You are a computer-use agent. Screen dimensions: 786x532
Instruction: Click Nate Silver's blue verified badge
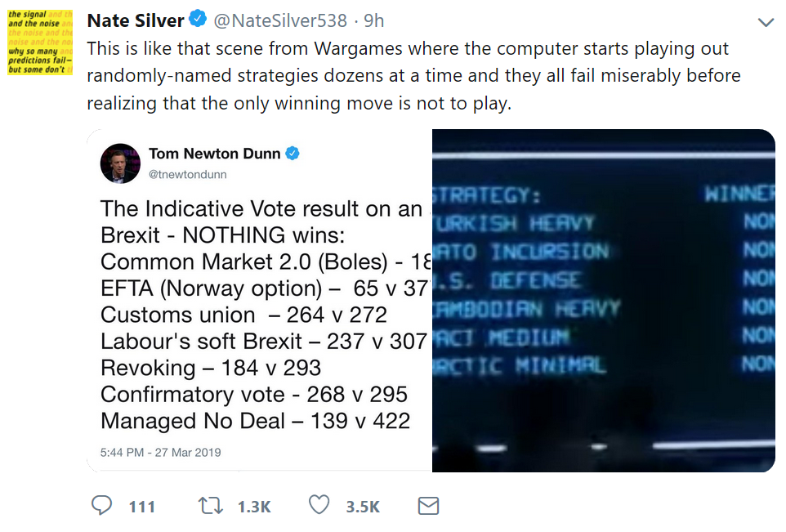[198, 20]
